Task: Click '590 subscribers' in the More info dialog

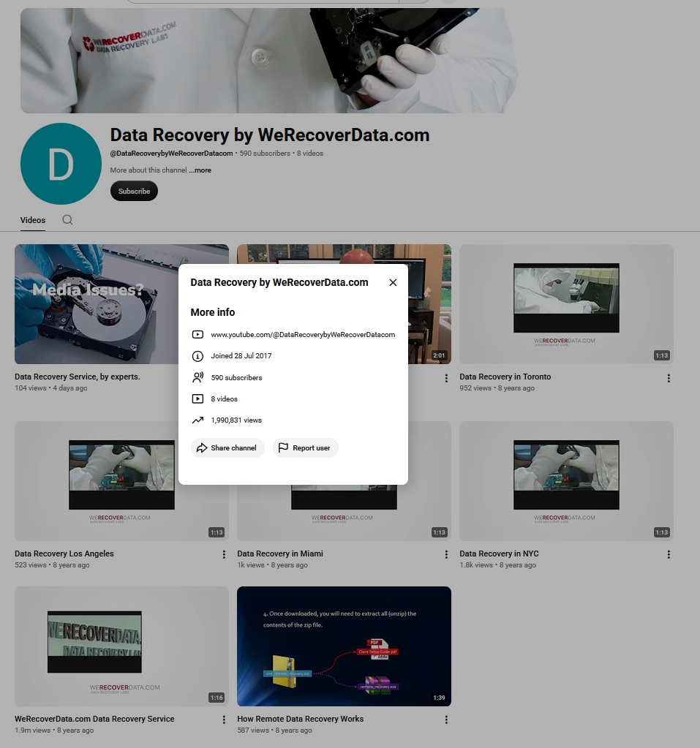Action: click(236, 378)
